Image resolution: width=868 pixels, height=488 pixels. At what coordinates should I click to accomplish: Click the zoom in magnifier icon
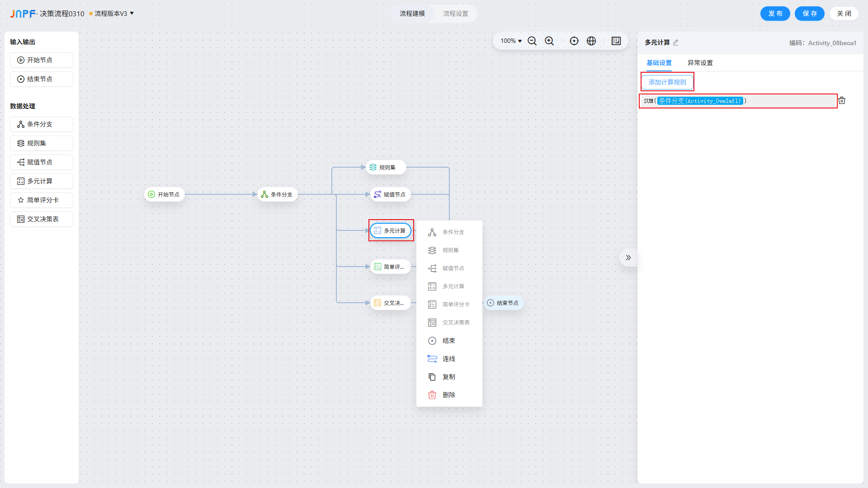click(x=549, y=41)
